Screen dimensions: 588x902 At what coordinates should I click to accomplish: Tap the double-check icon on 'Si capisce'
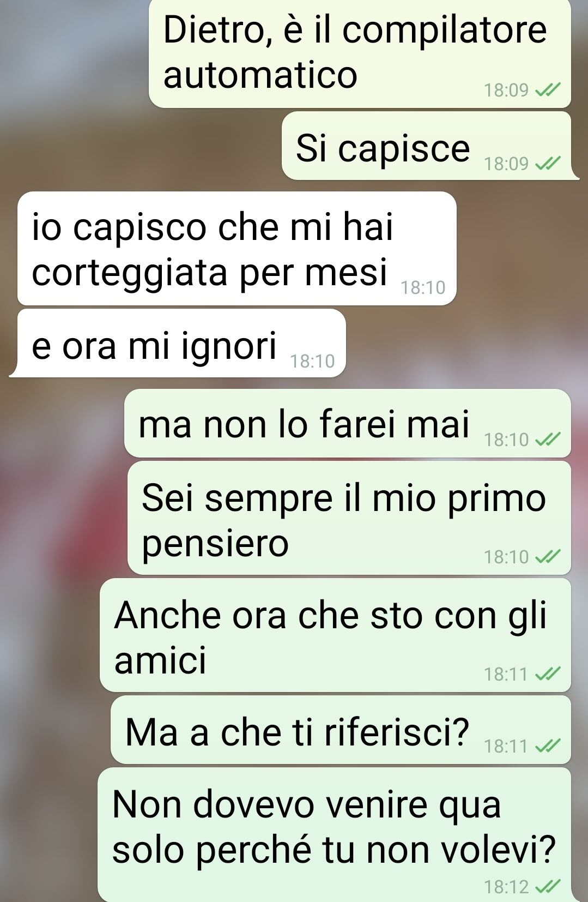pos(548,163)
